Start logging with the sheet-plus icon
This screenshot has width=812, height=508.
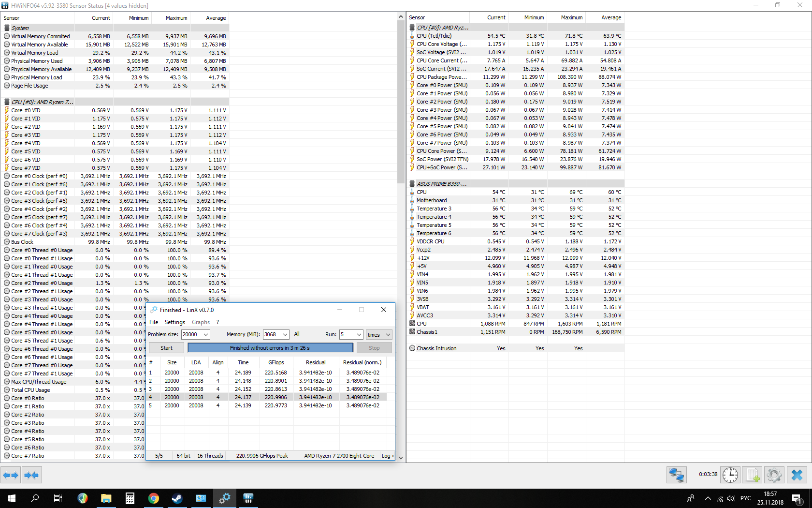tap(752, 475)
